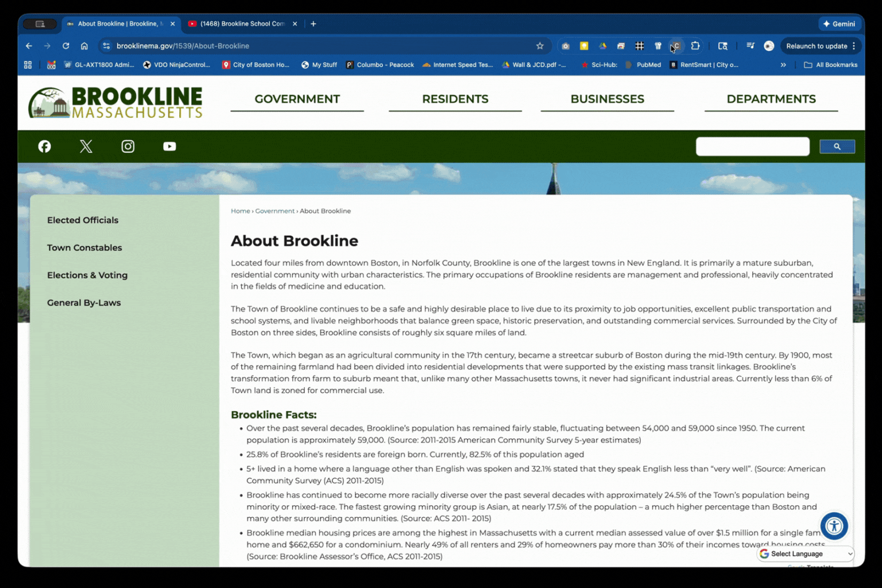882x588 pixels.
Task: Click Relaunch to update button
Action: pyautogui.click(x=816, y=46)
